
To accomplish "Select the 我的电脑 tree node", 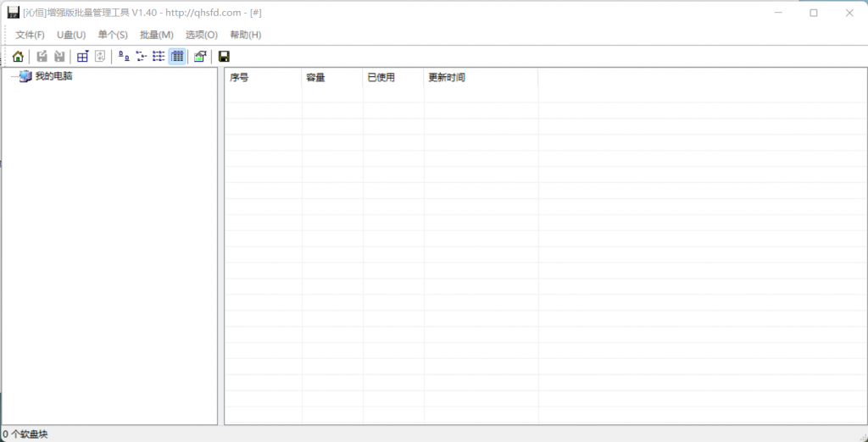I will click(53, 76).
